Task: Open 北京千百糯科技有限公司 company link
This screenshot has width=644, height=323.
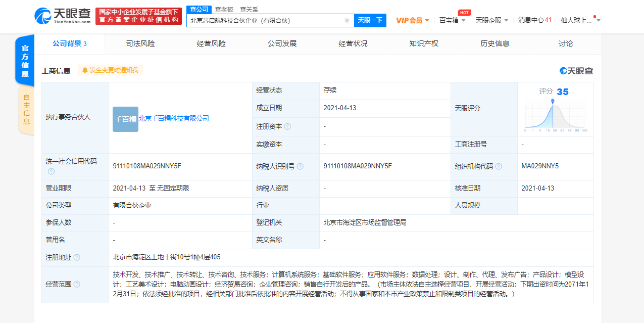Action: coord(174,119)
